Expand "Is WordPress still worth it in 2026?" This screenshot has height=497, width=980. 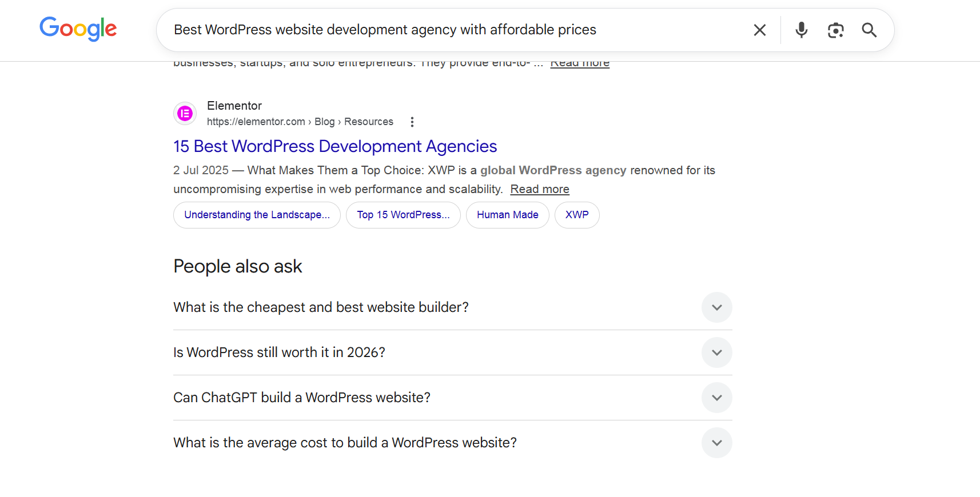pos(716,352)
